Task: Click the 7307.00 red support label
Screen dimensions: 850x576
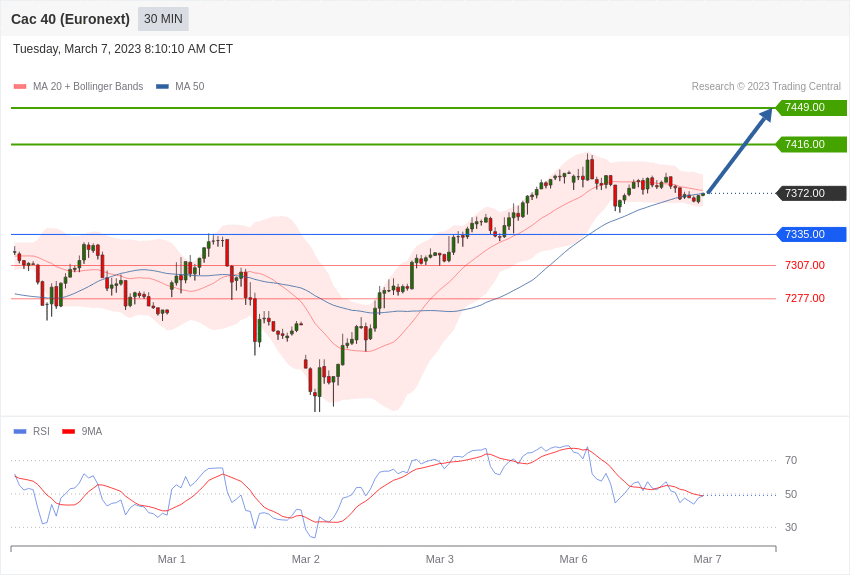Action: [804, 265]
